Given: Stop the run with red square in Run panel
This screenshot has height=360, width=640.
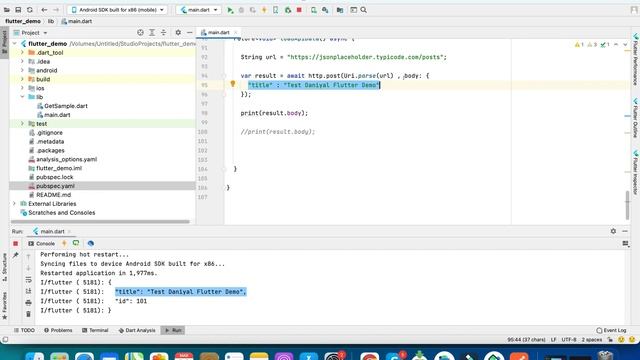Looking at the screenshot, I should coord(16,244).
